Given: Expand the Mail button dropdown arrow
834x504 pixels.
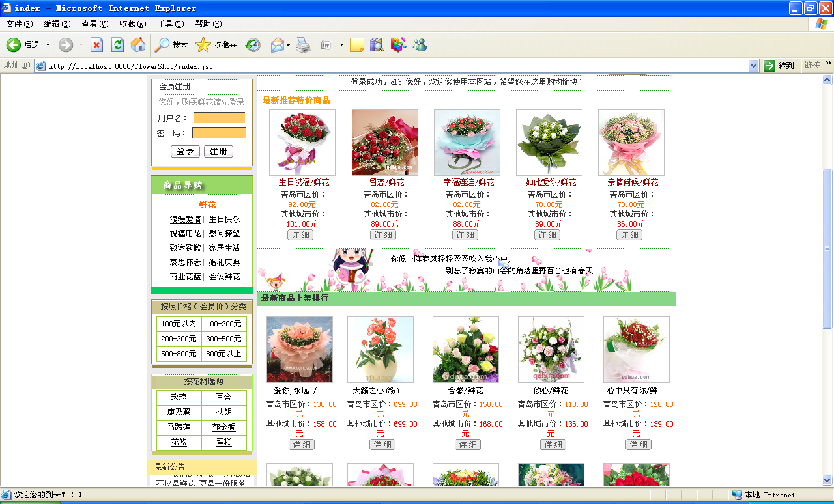Looking at the screenshot, I should (288, 45).
